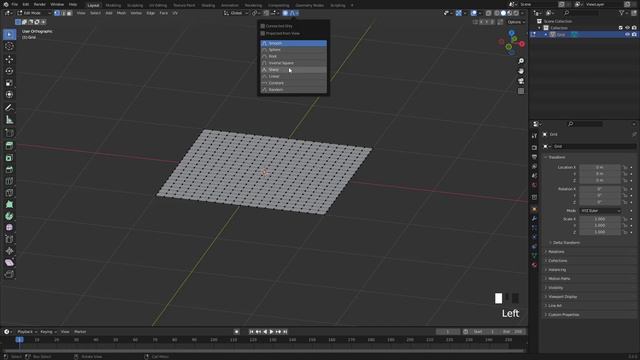
Task: Collapse Collection in the outliner tree
Action: [x=539, y=28]
